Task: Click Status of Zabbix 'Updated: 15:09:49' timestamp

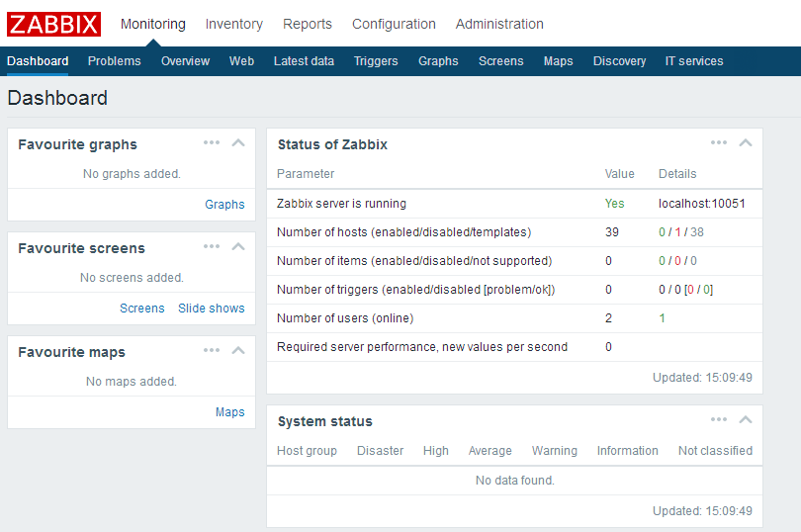Action: pyautogui.click(x=702, y=378)
